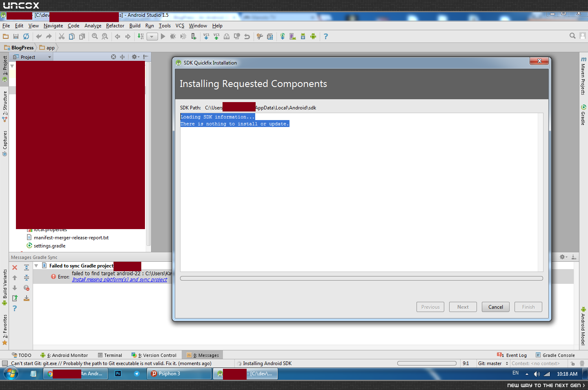The image size is (588, 390).
Task: Click the volume speaker tray icon
Action: click(537, 374)
